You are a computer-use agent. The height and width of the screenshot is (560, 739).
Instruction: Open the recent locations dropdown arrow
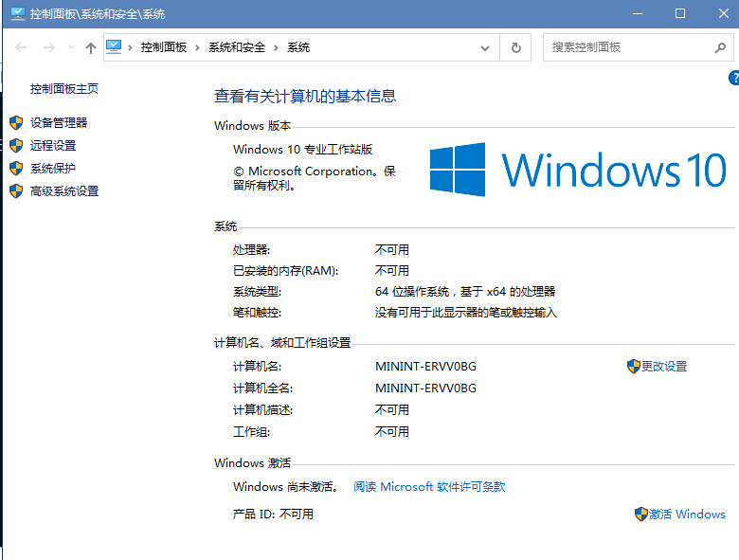point(72,47)
